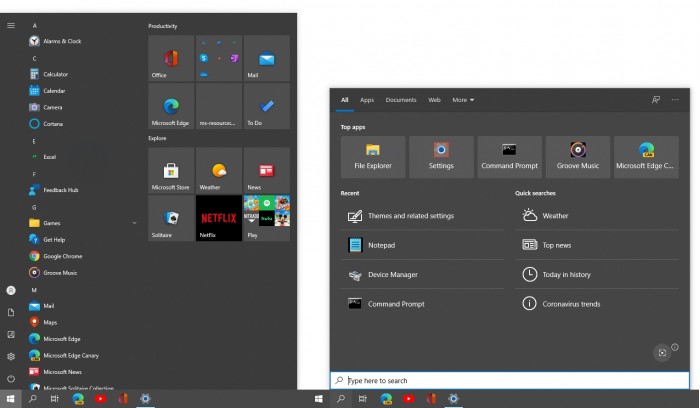Open File Explorer from Top apps
Viewport: 700px width, 408px height.
tap(373, 157)
